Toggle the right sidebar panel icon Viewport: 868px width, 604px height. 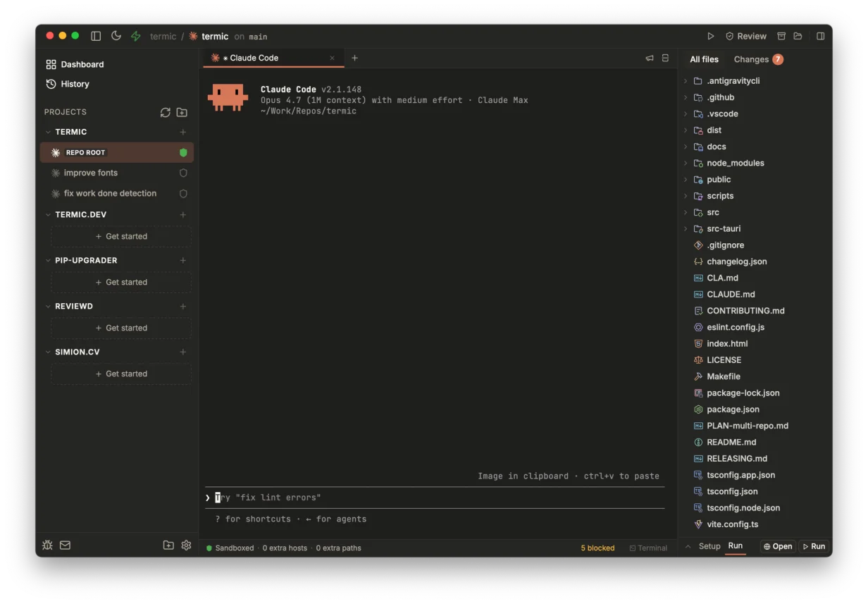820,36
